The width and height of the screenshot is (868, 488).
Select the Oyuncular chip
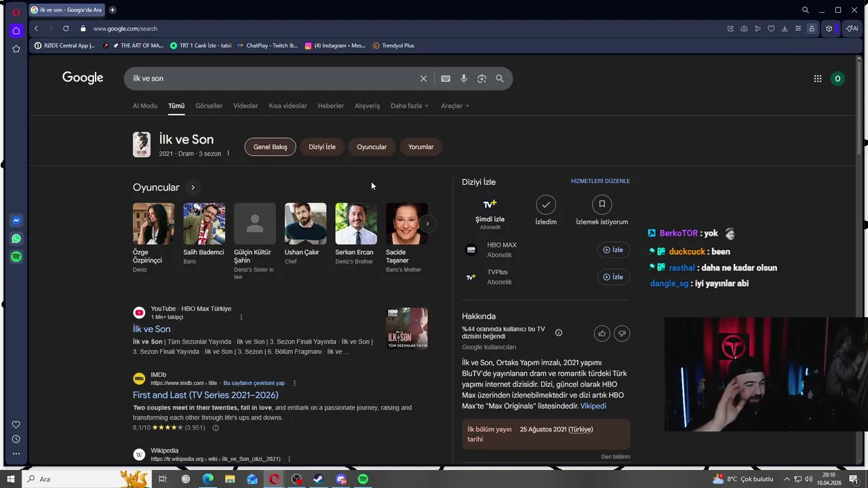point(372,146)
